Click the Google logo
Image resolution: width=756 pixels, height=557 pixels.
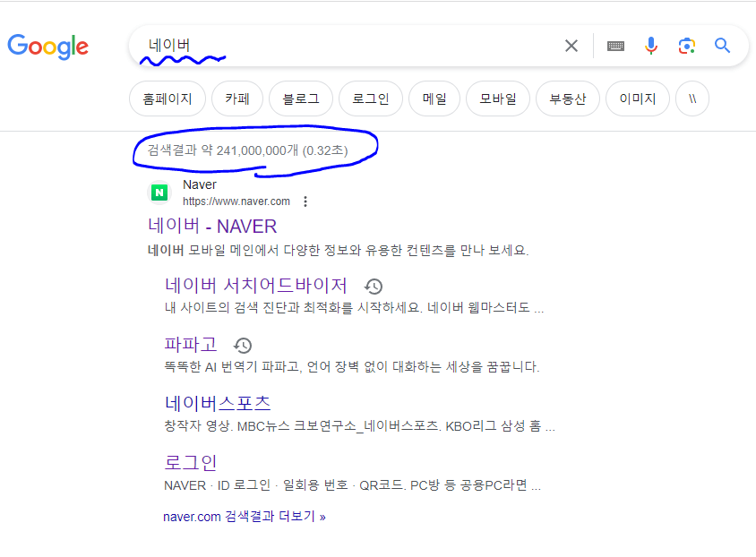(x=47, y=47)
